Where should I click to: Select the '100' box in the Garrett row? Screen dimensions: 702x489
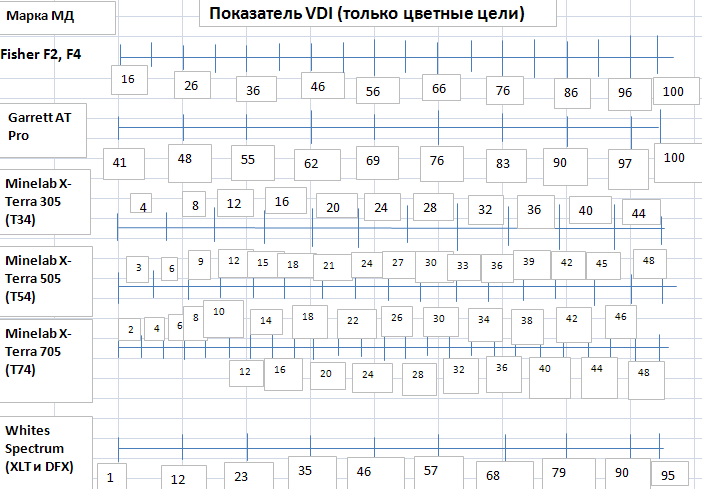tap(678, 163)
